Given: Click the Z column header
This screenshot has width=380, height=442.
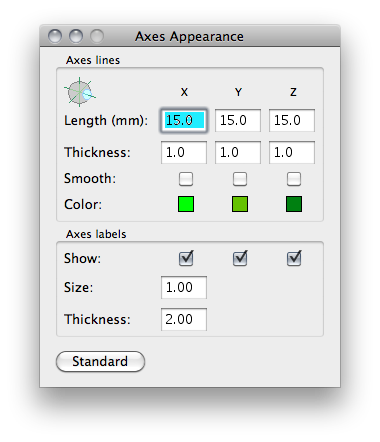Looking at the screenshot, I should pyautogui.click(x=293, y=92).
